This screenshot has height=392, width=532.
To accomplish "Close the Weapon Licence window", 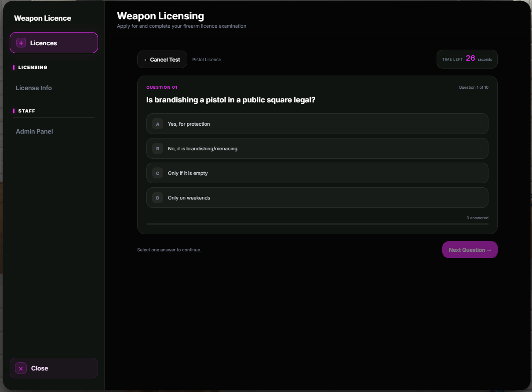I will (54, 368).
